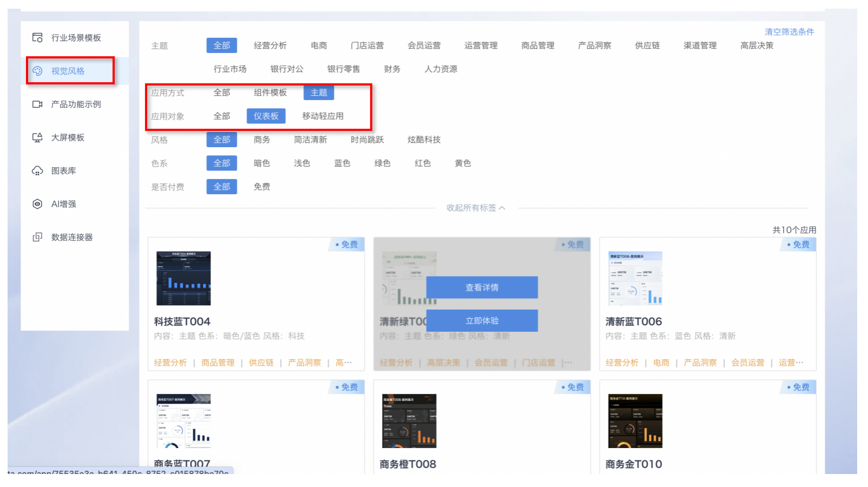Collapse tags via 收起所有标签 chevron
This screenshot has width=868, height=487.
[502, 208]
